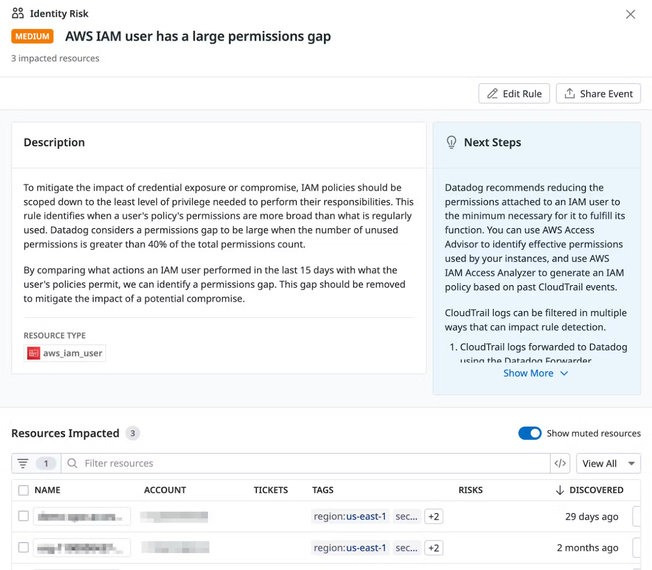This screenshot has height=570, width=652.
Task: Toggle Show muted resources switch
Action: [x=529, y=433]
